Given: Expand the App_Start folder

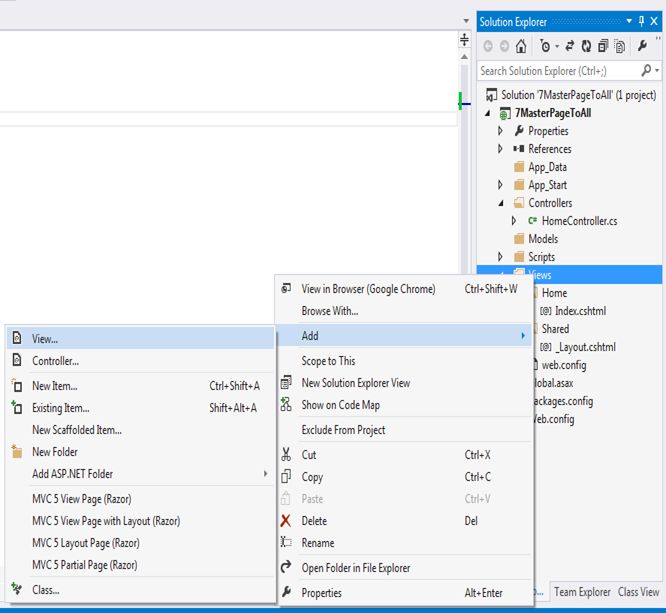Looking at the screenshot, I should click(501, 185).
